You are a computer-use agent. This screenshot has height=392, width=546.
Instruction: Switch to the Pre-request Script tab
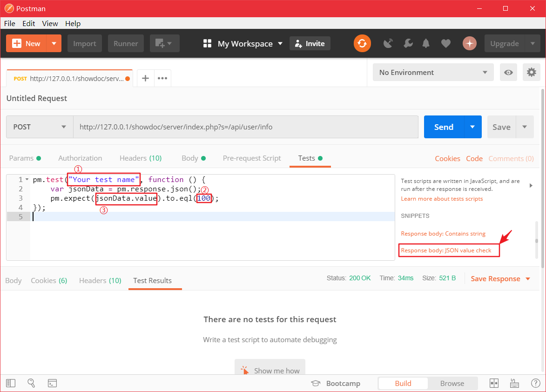pyautogui.click(x=252, y=158)
